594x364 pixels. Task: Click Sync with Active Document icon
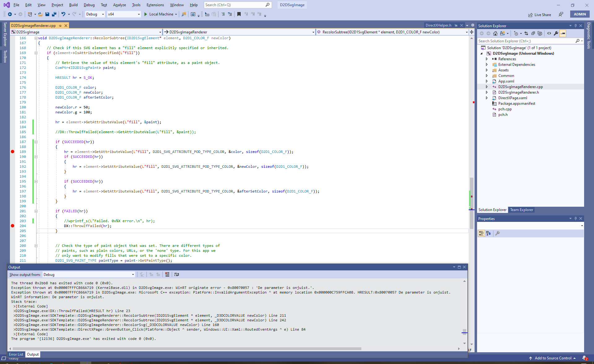pyautogui.click(x=526, y=33)
